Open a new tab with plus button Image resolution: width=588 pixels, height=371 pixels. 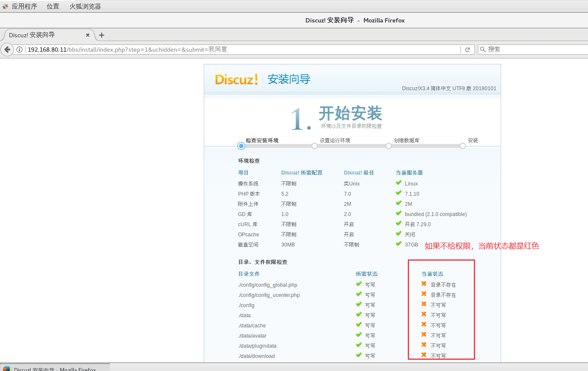click(102, 35)
